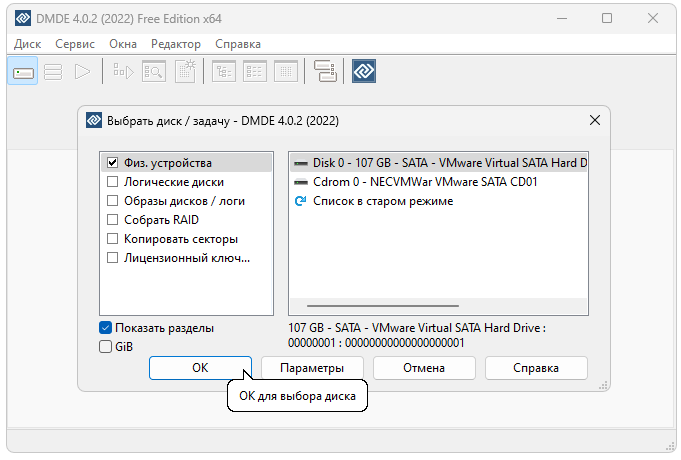Confirm disk selection with OK button
The width and height of the screenshot is (681, 460).
[200, 368]
